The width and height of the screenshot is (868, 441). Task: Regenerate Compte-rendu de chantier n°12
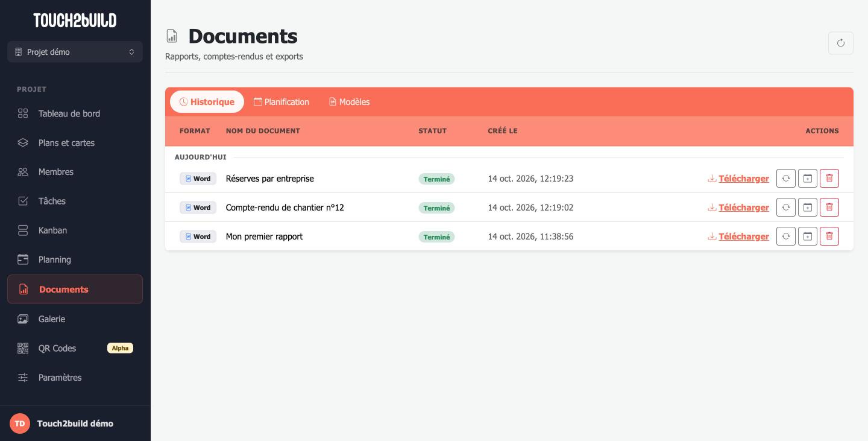click(x=786, y=208)
